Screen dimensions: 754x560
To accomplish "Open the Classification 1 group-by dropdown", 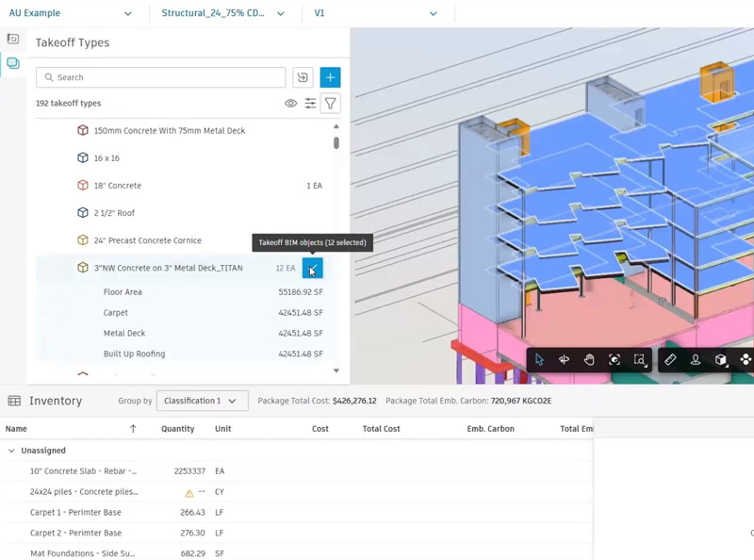I will tap(201, 401).
